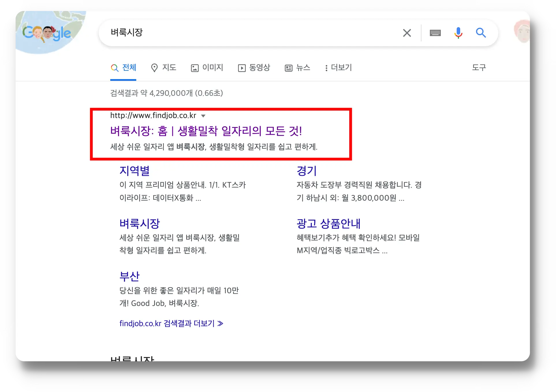Open the 부산 sitelink

129,276
